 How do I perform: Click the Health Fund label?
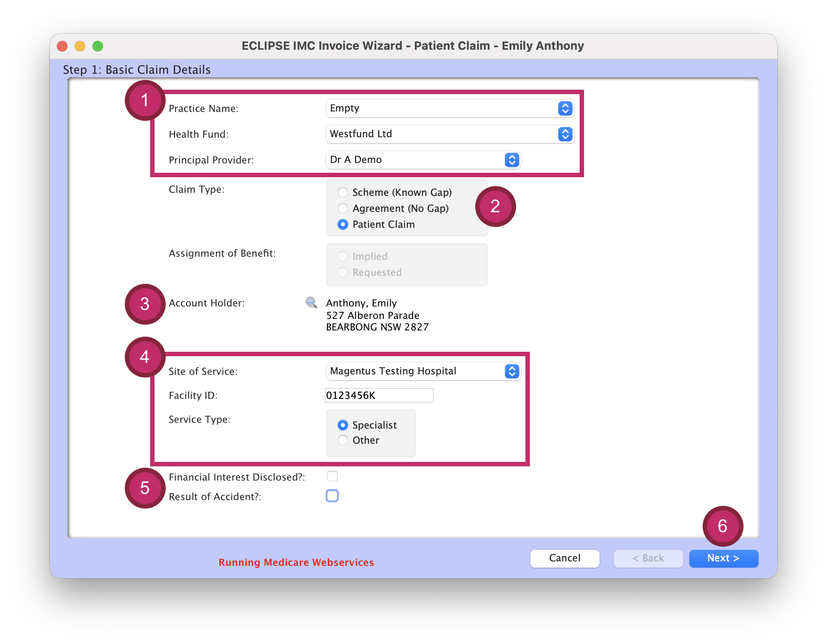[199, 134]
